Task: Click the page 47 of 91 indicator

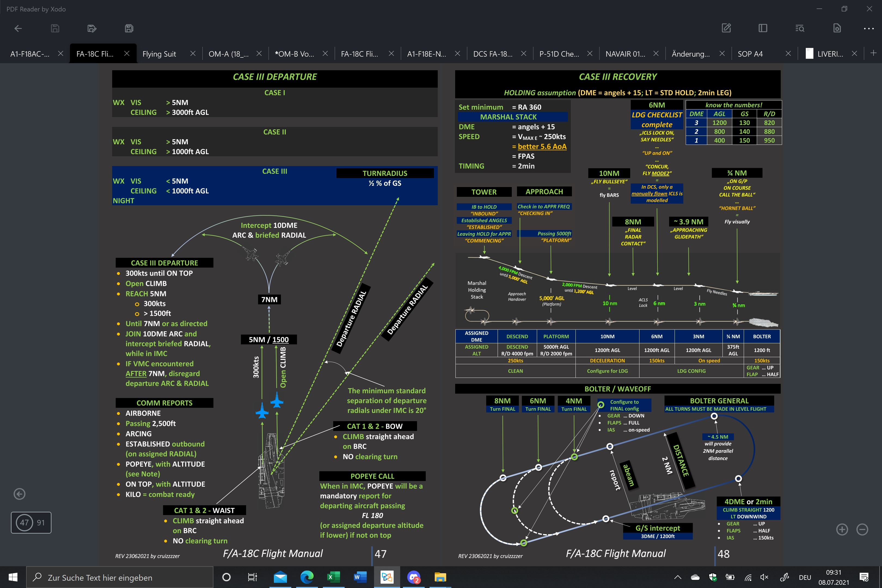Action: pos(31,522)
